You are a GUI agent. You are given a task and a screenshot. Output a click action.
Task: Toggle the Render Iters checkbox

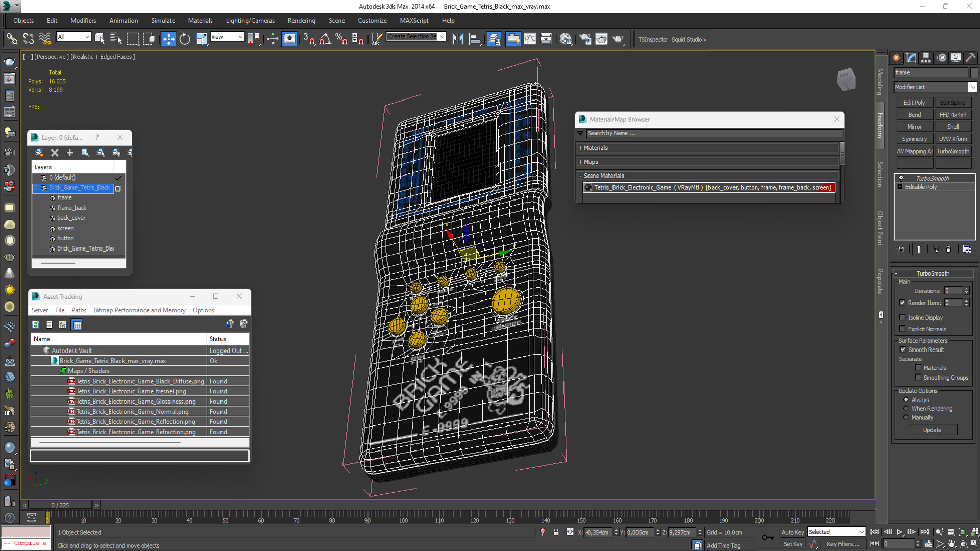[x=902, y=303]
